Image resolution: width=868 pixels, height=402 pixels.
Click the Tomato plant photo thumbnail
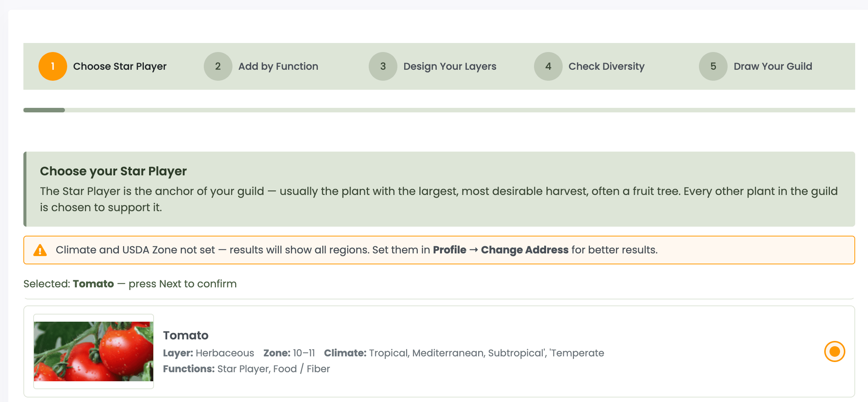pos(94,351)
